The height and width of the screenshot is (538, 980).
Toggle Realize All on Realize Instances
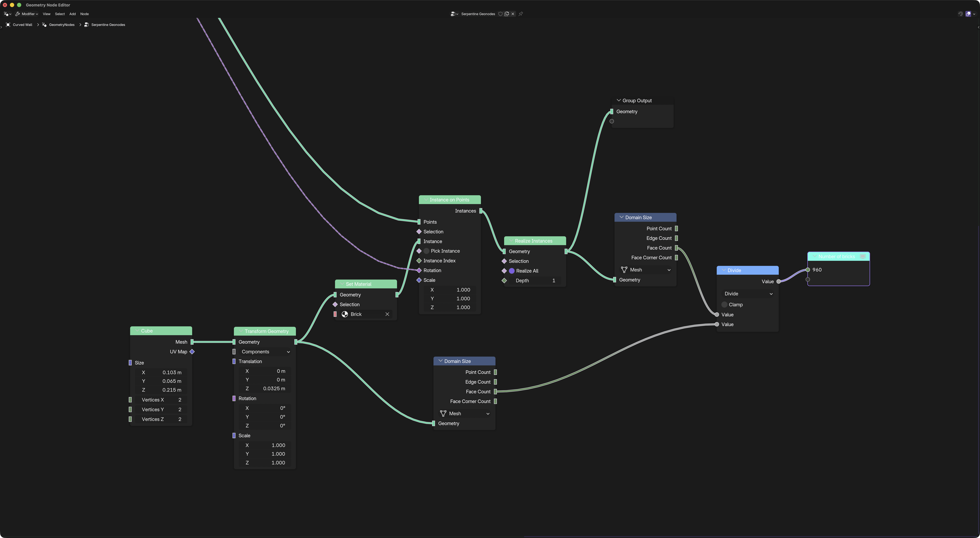(x=512, y=271)
